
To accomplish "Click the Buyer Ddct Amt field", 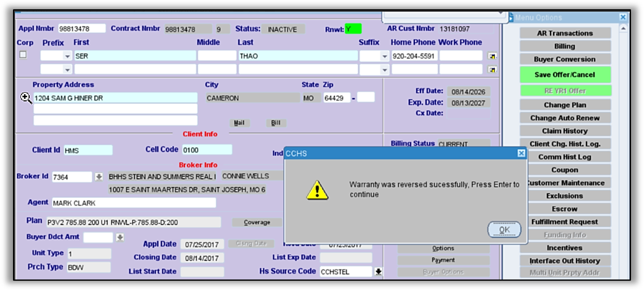I will click(x=98, y=237).
